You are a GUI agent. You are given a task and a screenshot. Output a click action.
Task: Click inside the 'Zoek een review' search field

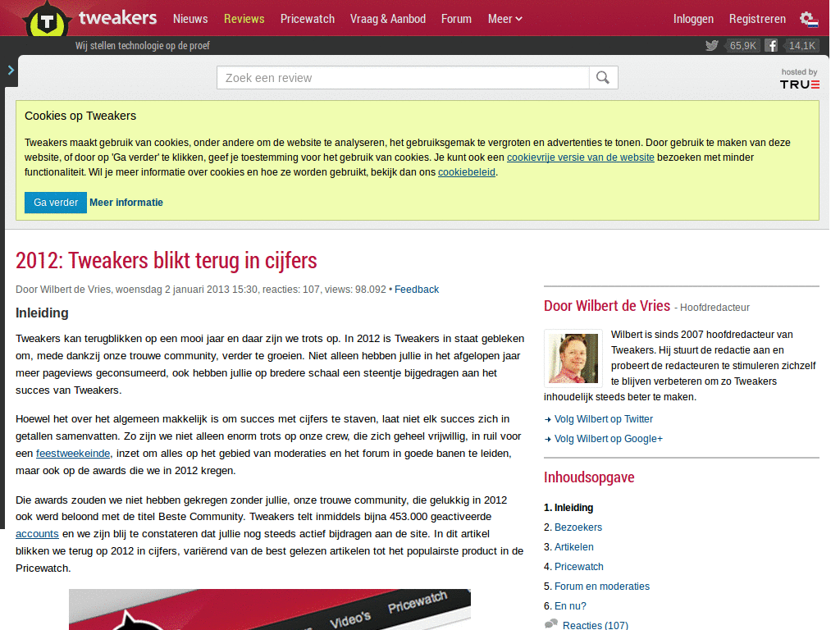tap(402, 77)
